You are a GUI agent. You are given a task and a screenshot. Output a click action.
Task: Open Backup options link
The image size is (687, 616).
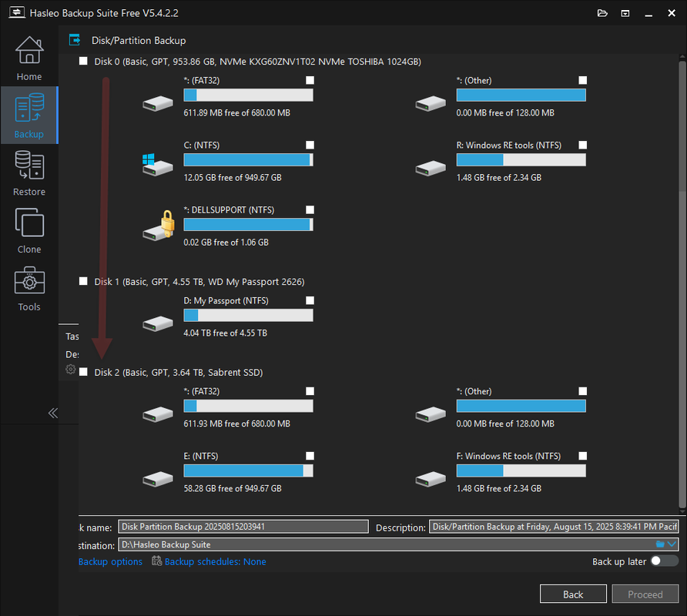(110, 561)
